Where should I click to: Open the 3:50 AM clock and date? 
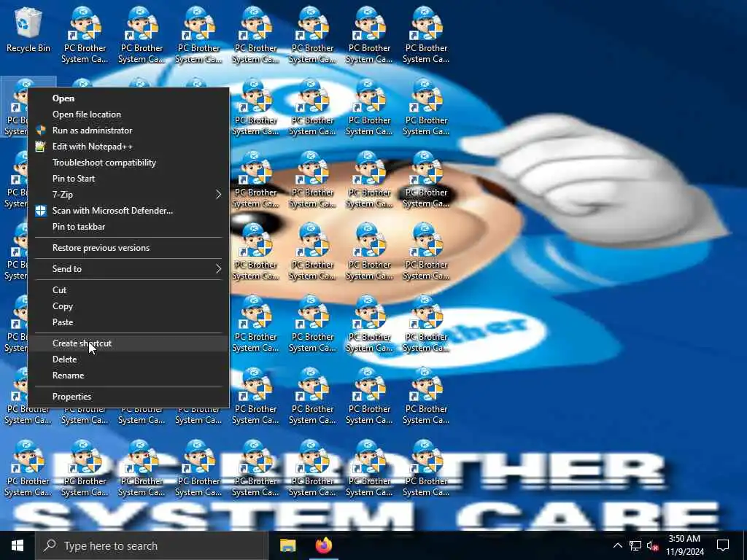(x=684, y=545)
